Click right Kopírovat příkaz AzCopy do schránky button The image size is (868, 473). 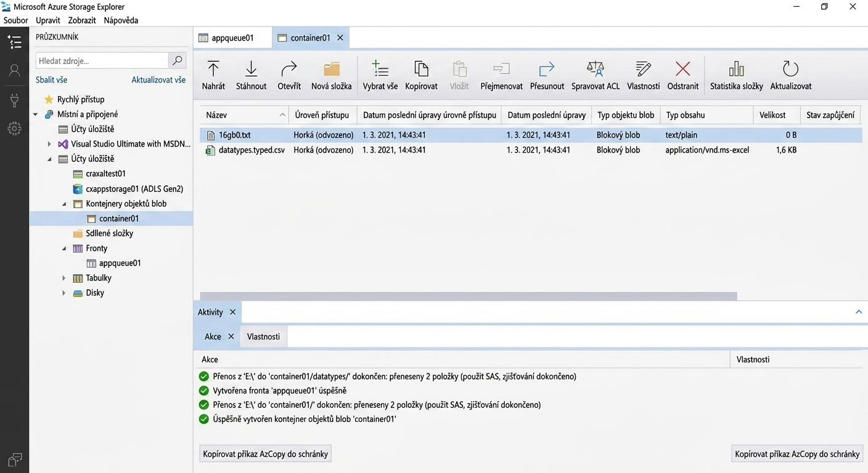pos(797,454)
